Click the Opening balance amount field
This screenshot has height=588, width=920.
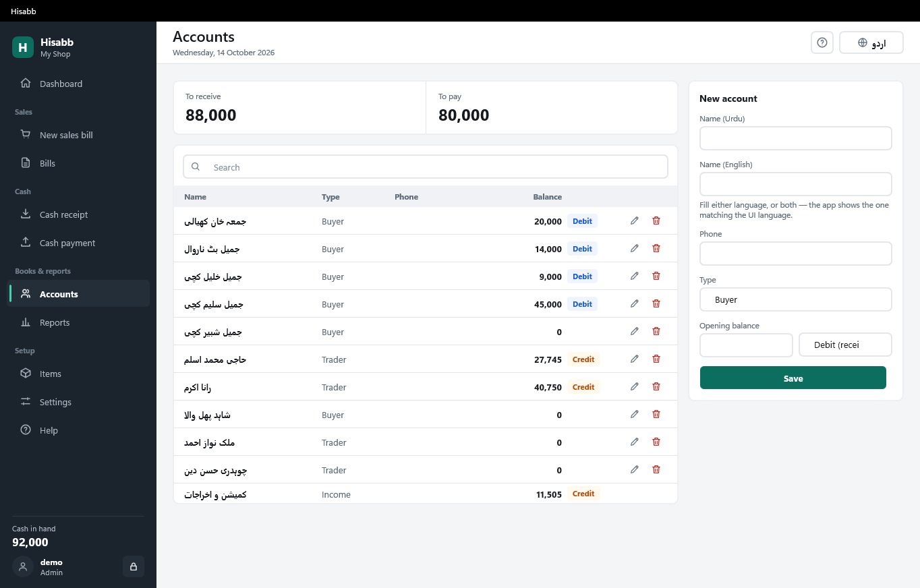(746, 345)
